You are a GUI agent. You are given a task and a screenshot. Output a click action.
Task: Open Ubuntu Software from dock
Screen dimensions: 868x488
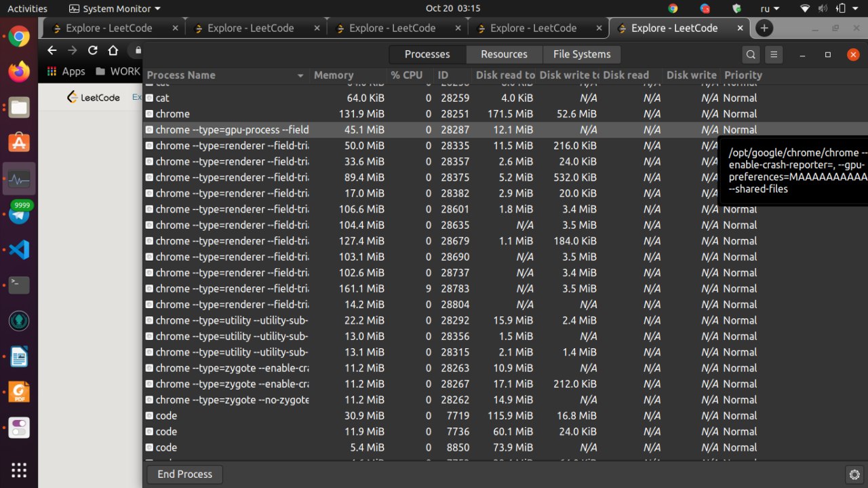19,143
